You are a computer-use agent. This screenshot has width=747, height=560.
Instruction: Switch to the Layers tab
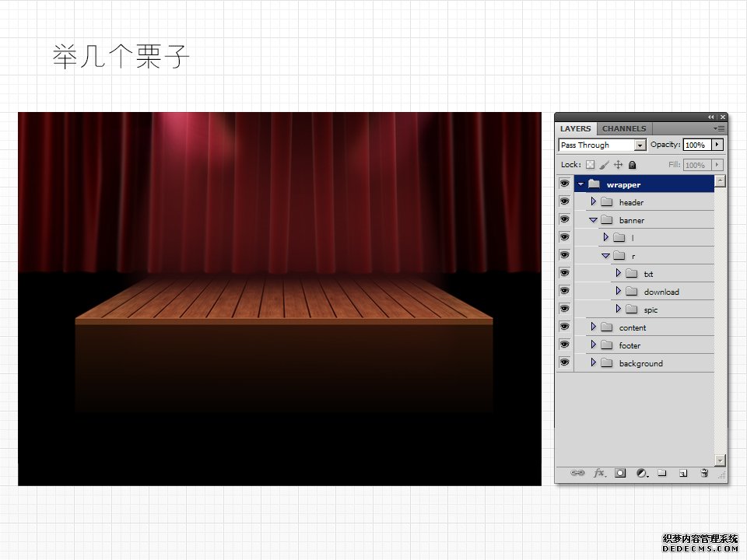tap(575, 128)
